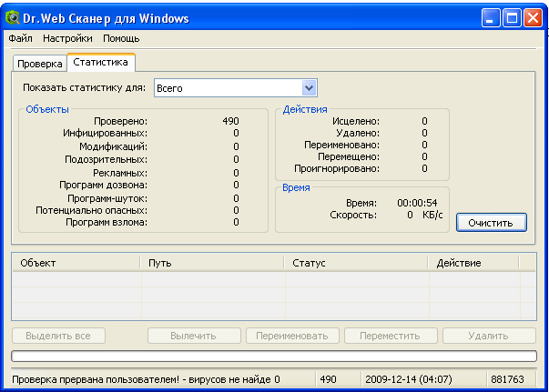Click the Переименовать button
The height and width of the screenshot is (392, 549).
(x=292, y=336)
